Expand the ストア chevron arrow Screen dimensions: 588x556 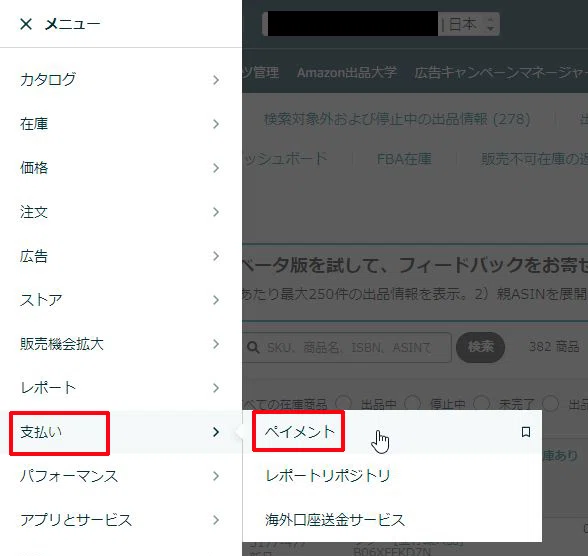tap(216, 300)
